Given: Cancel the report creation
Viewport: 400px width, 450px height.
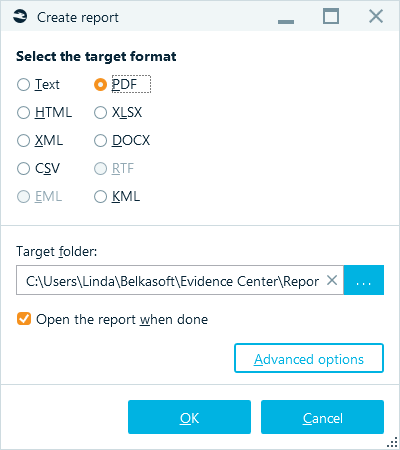Looking at the screenshot, I should point(322,417).
